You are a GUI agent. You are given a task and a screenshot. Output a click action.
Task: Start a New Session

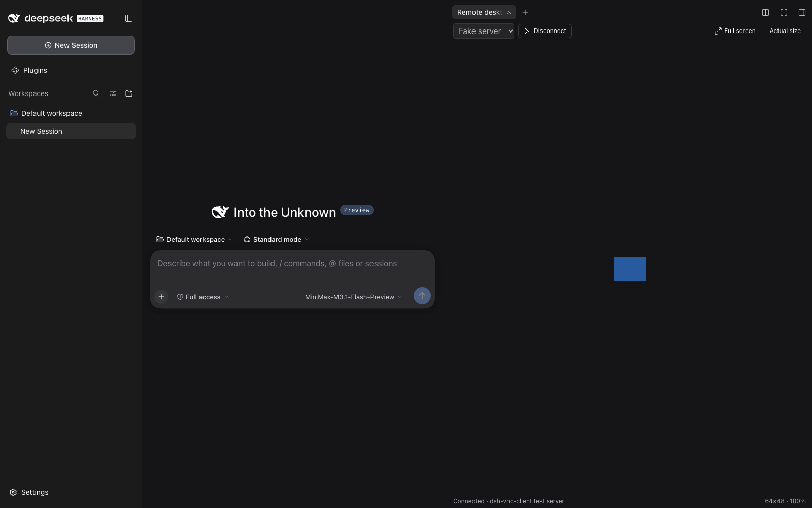click(x=71, y=45)
